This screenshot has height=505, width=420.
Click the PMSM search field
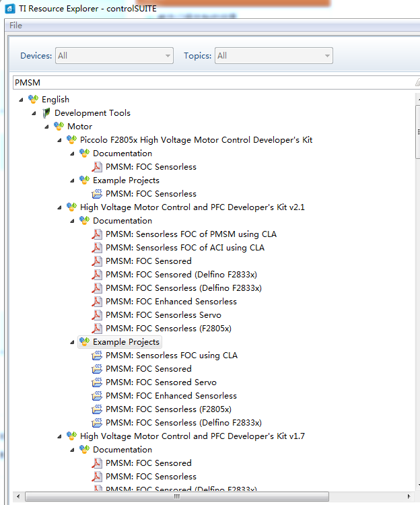pyautogui.click(x=215, y=83)
